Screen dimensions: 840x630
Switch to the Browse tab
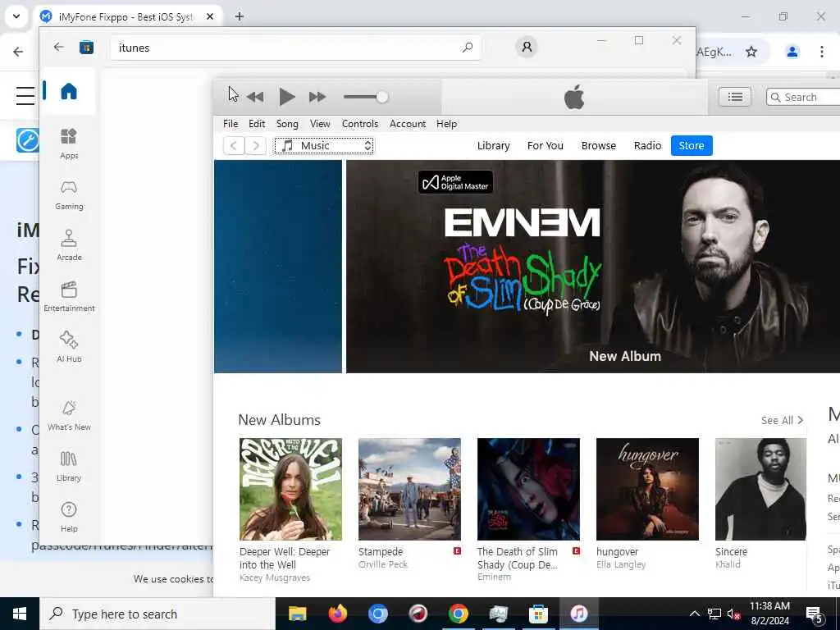click(x=598, y=146)
